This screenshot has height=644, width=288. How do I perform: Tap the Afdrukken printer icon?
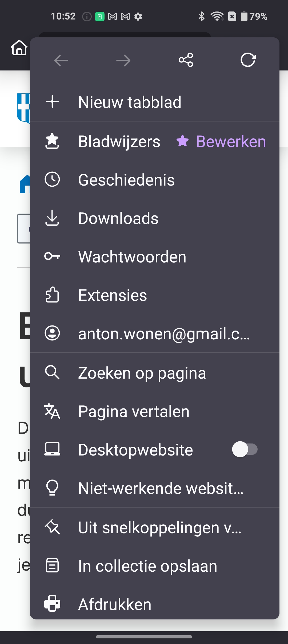click(52, 603)
